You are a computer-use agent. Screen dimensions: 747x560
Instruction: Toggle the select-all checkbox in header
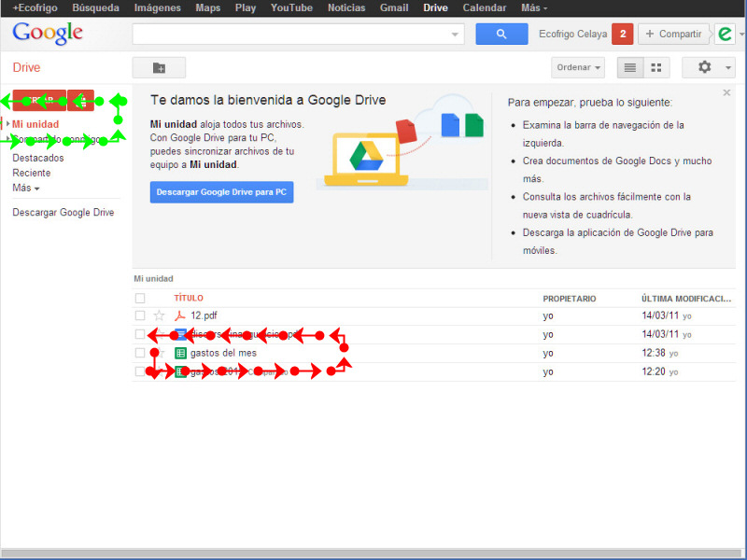point(139,298)
